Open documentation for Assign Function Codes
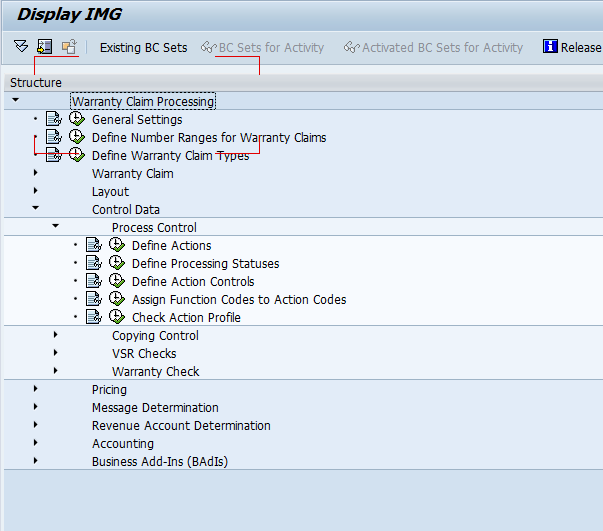Image resolution: width=603 pixels, height=531 pixels. pyautogui.click(x=94, y=299)
